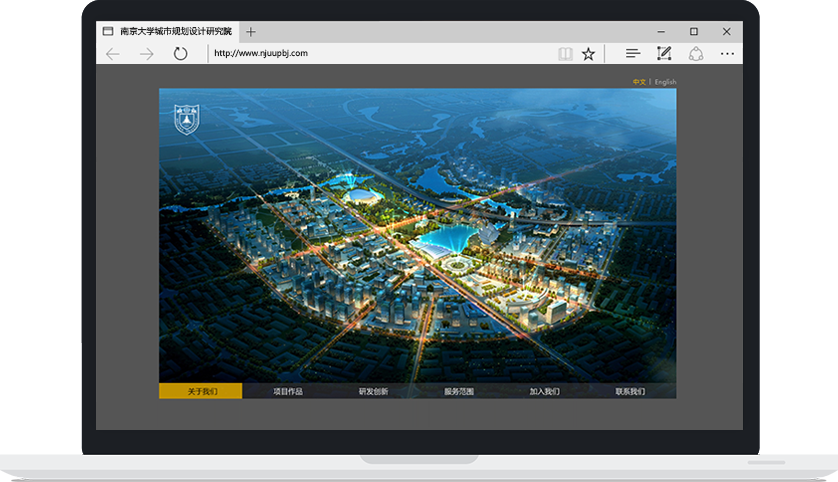This screenshot has height=482, width=838.
Task: Click the Share icon in toolbar
Action: point(696,54)
